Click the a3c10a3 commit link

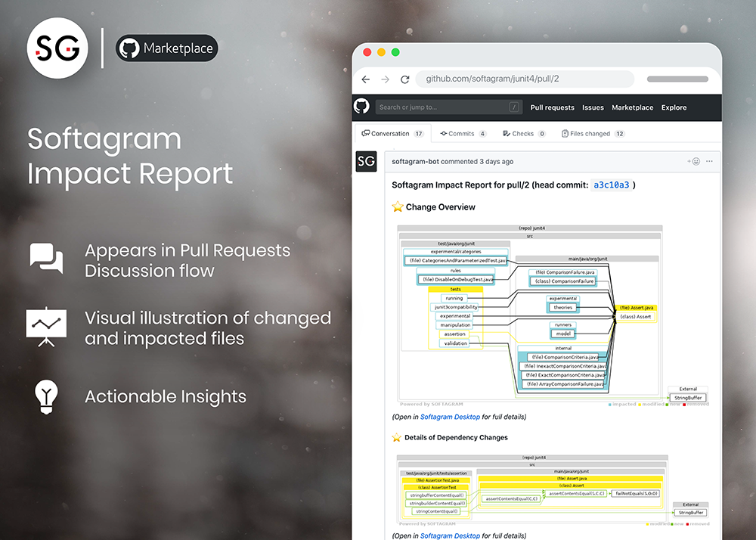click(612, 184)
